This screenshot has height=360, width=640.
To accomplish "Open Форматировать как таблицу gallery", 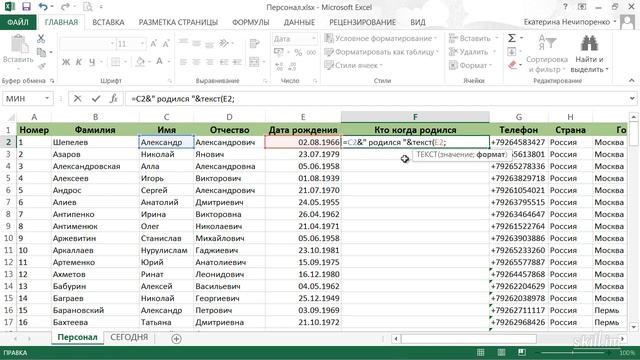I will tap(382, 52).
